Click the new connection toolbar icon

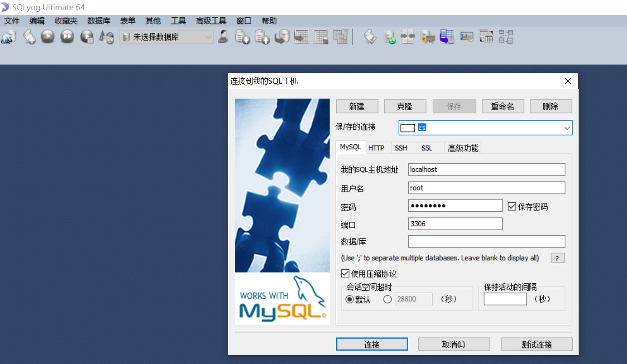[x=9, y=37]
